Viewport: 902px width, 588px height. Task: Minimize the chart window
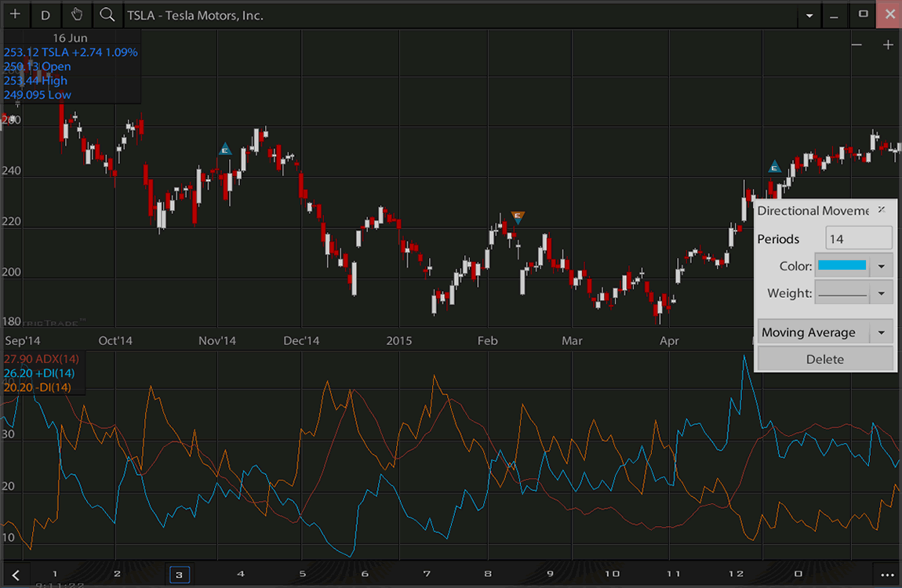834,16
